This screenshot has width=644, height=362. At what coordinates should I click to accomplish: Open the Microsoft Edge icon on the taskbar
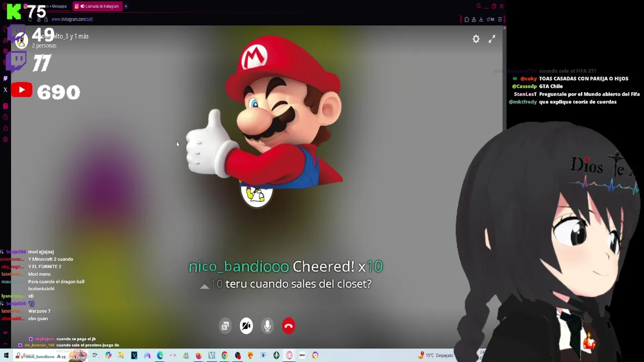click(160, 355)
